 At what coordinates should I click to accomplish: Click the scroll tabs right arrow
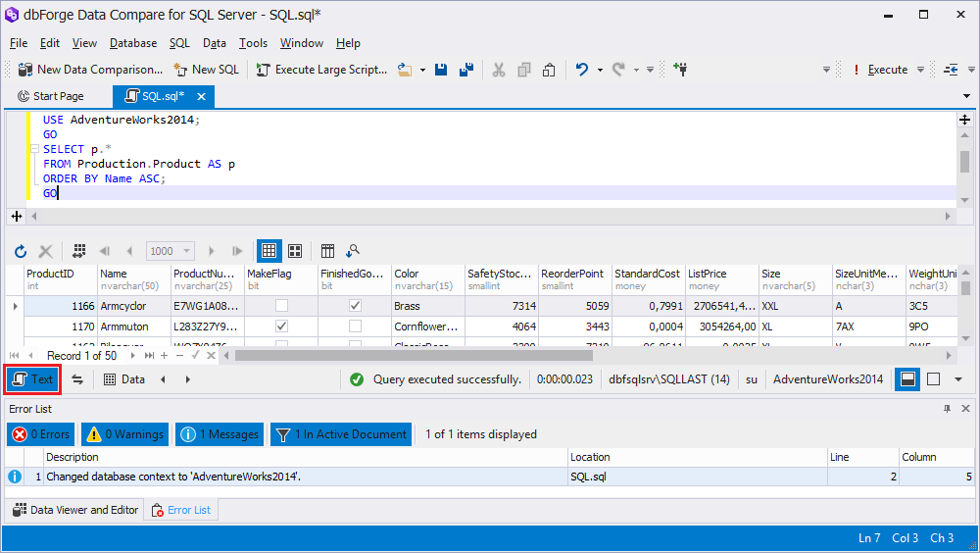(x=187, y=379)
